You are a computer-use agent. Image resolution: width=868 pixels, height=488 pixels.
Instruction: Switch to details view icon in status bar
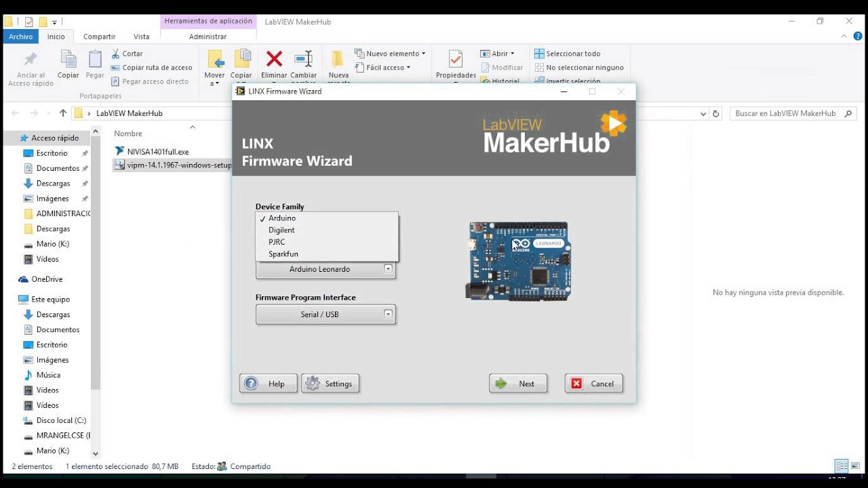pyautogui.click(x=842, y=466)
